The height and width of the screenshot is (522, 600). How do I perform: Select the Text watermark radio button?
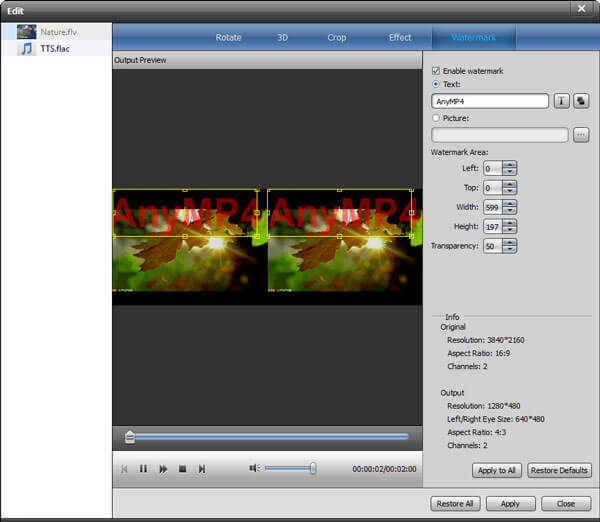click(x=436, y=84)
